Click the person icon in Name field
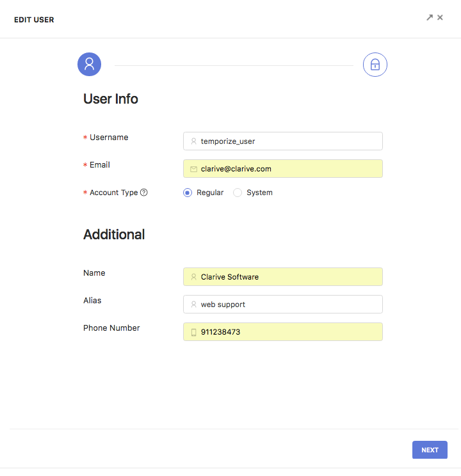This screenshot has height=476, width=461. [193, 277]
